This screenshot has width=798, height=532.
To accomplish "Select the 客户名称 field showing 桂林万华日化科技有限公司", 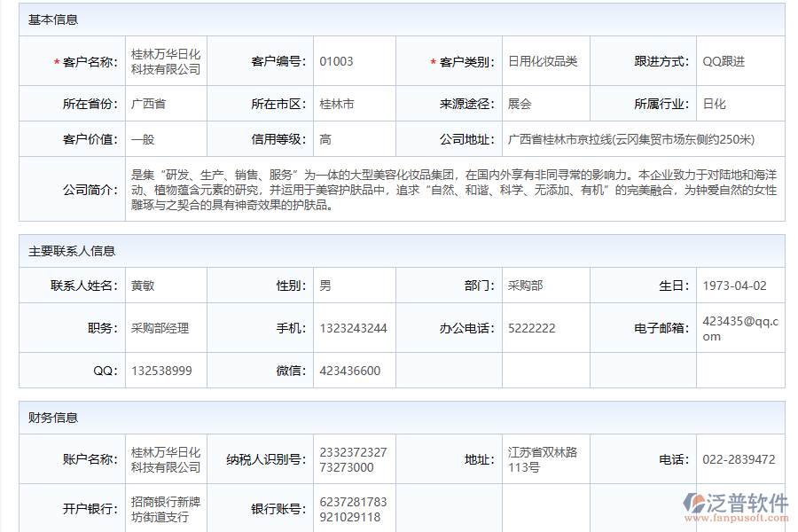I will pos(165,60).
